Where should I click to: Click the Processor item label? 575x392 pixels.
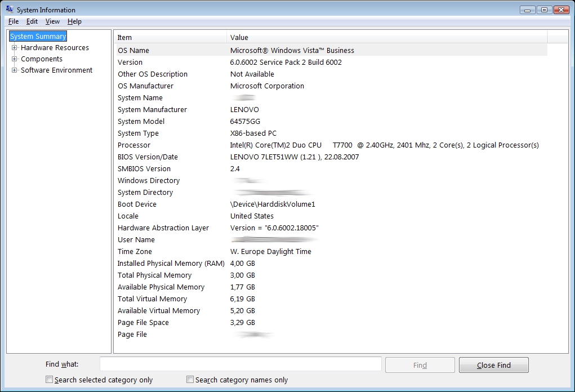click(x=134, y=145)
